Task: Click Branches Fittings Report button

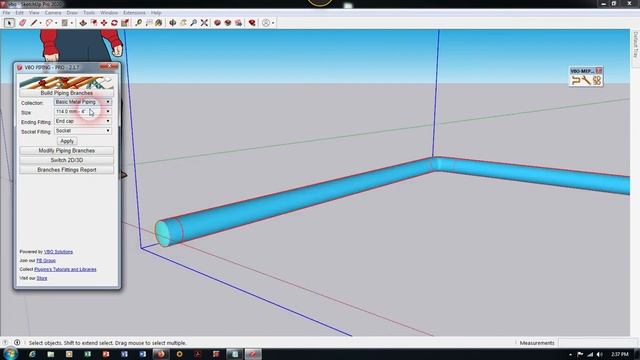Action: click(x=67, y=170)
